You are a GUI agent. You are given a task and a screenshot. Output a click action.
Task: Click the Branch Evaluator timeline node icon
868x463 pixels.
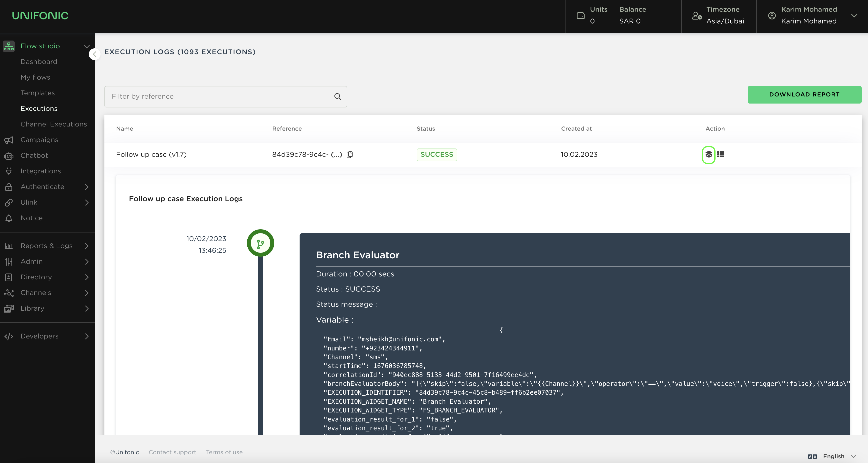pos(260,243)
